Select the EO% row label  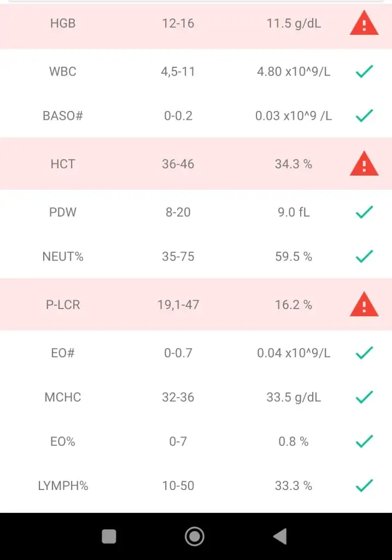click(63, 441)
